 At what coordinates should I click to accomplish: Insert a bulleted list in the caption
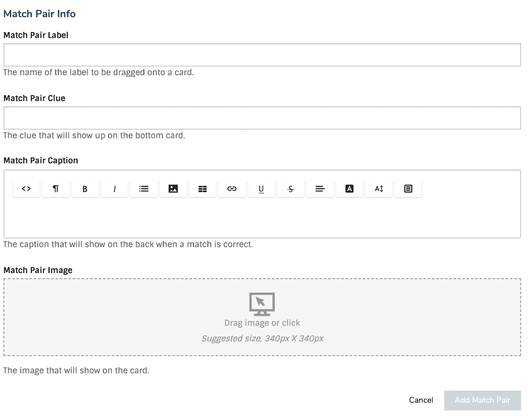144,188
